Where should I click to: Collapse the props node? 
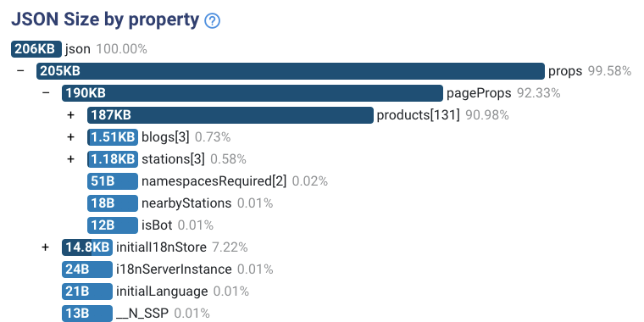tap(20, 70)
